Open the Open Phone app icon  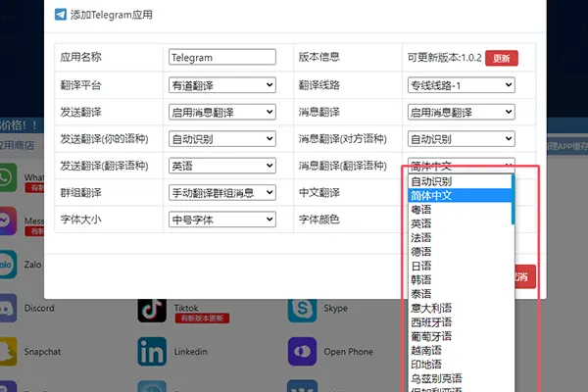(x=302, y=352)
